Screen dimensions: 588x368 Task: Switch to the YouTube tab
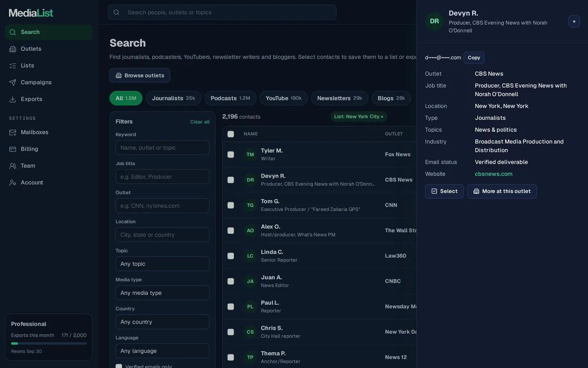284,98
